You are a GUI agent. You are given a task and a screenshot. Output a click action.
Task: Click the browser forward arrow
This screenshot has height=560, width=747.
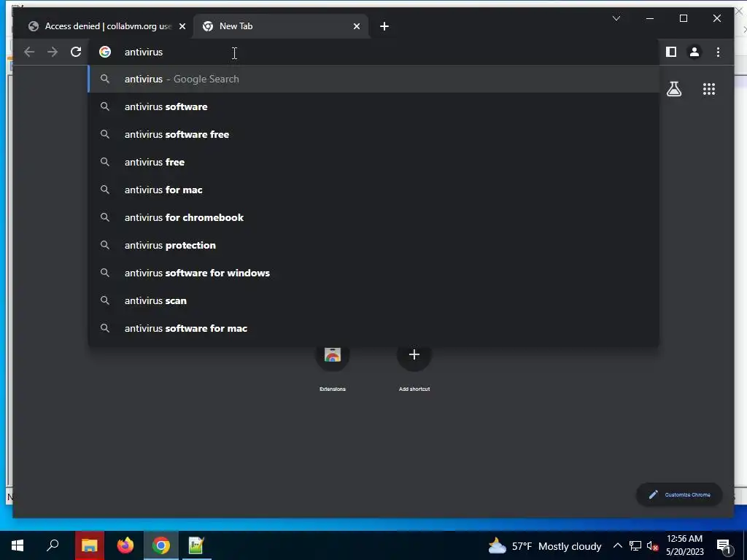(53, 52)
